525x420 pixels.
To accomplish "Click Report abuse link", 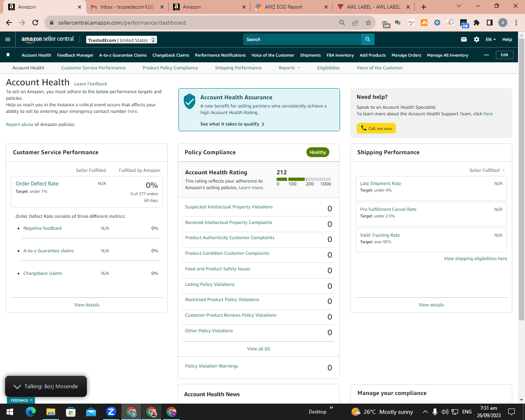I will (20, 124).
